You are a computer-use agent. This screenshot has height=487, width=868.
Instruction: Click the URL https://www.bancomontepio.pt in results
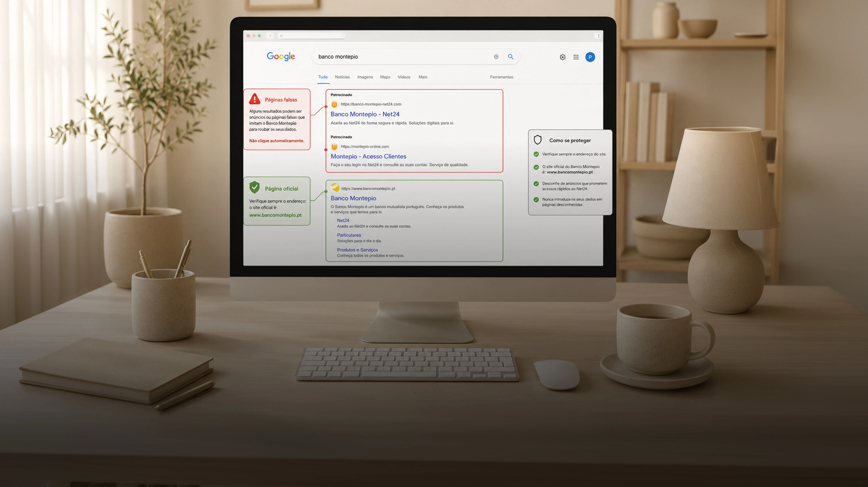click(368, 189)
